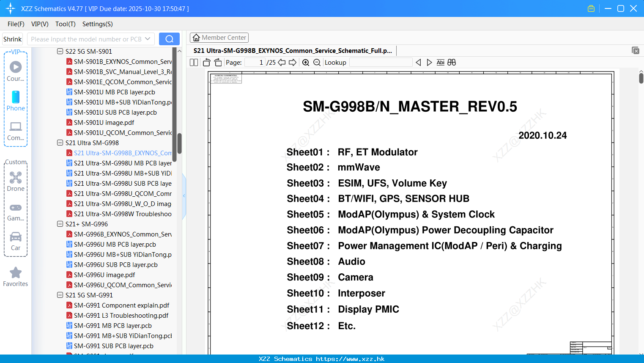Image resolution: width=644 pixels, height=363 pixels.
Task: Open SM-G991 Component explain.pdf
Action: tap(118, 305)
